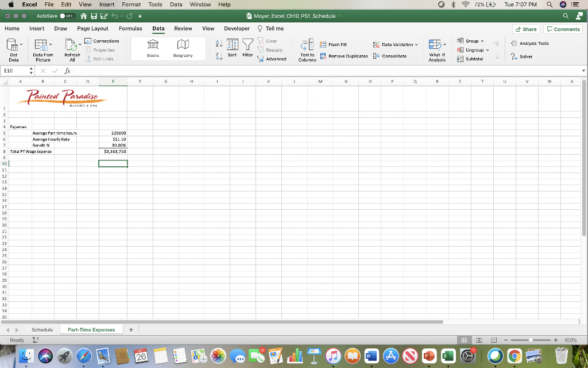The height and width of the screenshot is (368, 588).
Task: Open the Comments pane button
Action: tap(563, 29)
